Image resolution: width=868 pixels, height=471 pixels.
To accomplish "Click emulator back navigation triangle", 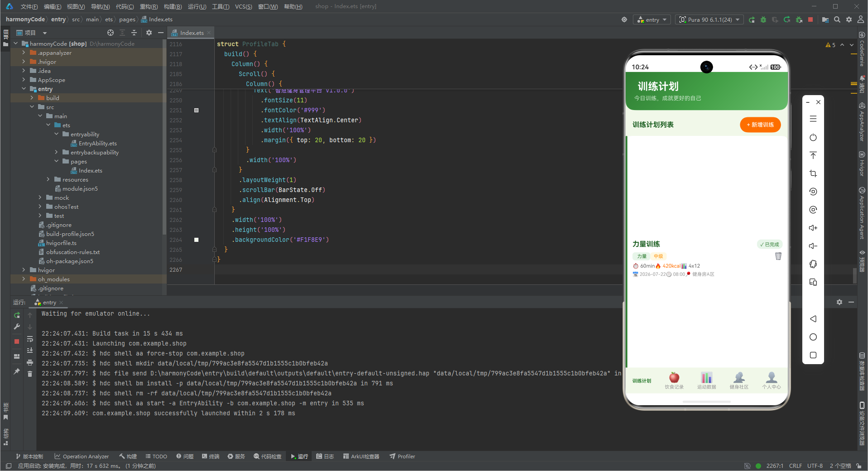I will point(813,319).
